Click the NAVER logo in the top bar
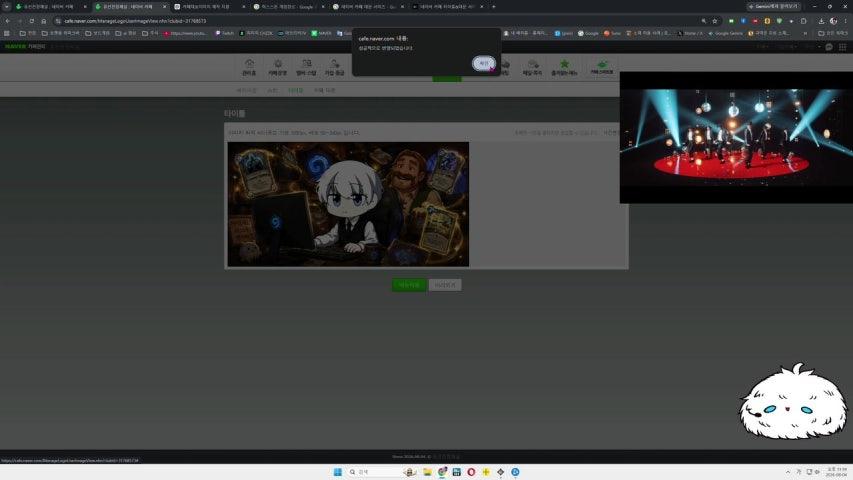This screenshot has width=853, height=480. point(15,47)
